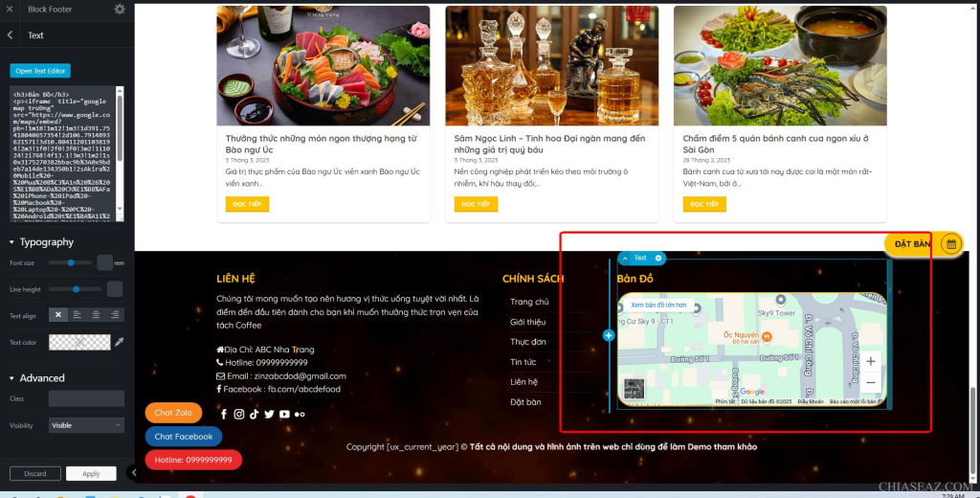Set text align to none
Screen dimensions: 980x498
tap(58, 315)
